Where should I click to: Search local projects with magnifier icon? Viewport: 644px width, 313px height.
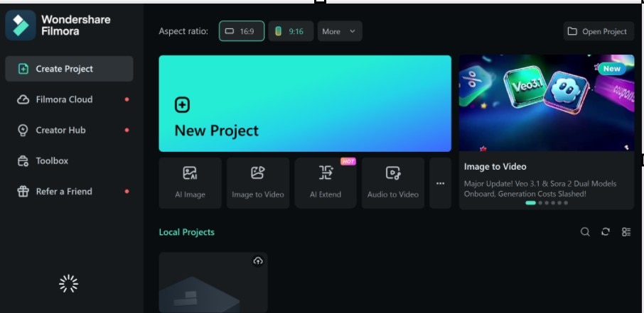pyautogui.click(x=585, y=232)
